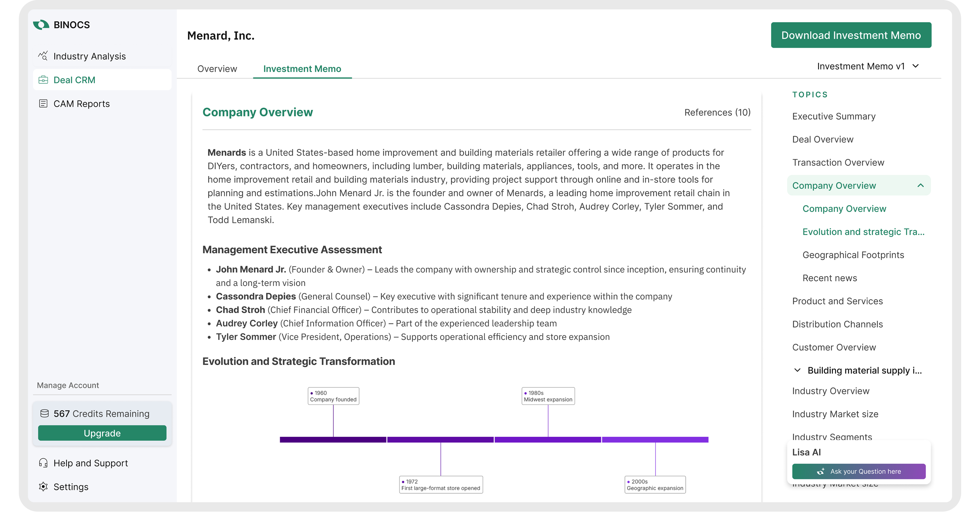Click the Deal CRM briefcase icon
The height and width of the screenshot is (516, 980).
click(x=43, y=80)
